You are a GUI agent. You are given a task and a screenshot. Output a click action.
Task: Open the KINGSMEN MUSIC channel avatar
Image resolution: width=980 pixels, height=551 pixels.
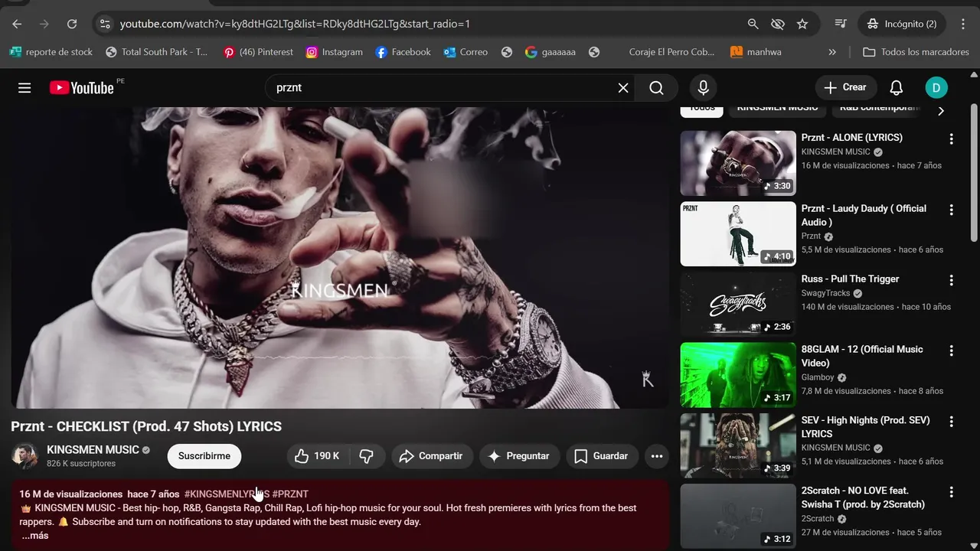click(24, 456)
